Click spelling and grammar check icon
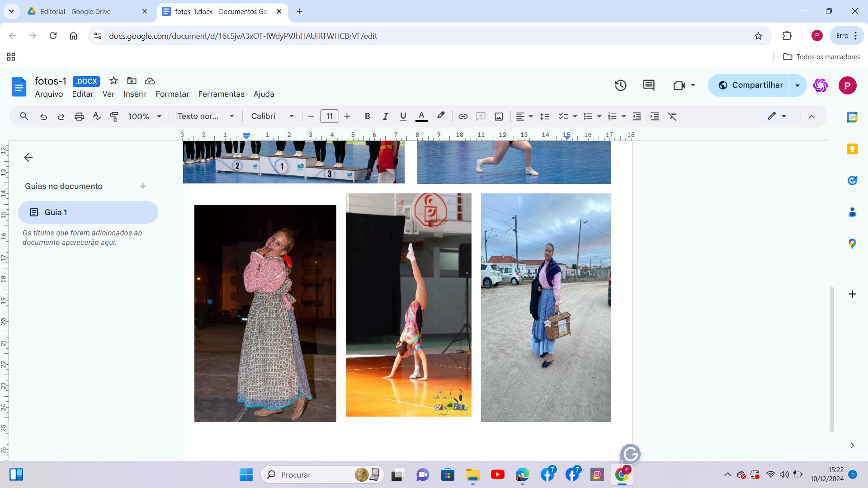Viewport: 868px width, 488px height. coord(97,117)
